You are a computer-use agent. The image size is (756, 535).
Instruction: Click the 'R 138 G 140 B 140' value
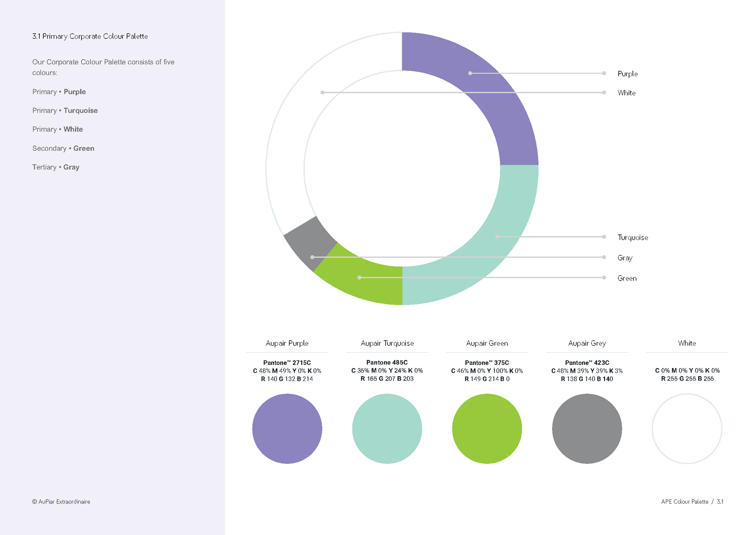coord(587,379)
